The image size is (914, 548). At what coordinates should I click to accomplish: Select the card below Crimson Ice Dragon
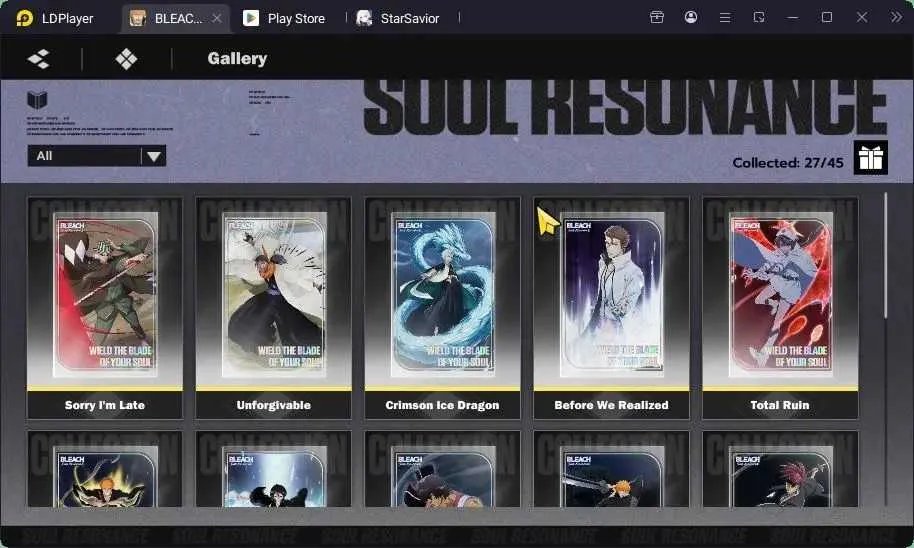[442, 469]
